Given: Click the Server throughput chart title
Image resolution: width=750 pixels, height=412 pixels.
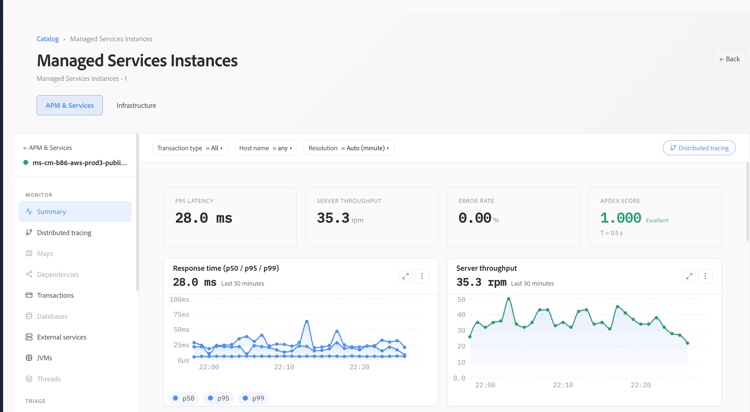Looking at the screenshot, I should point(486,268).
